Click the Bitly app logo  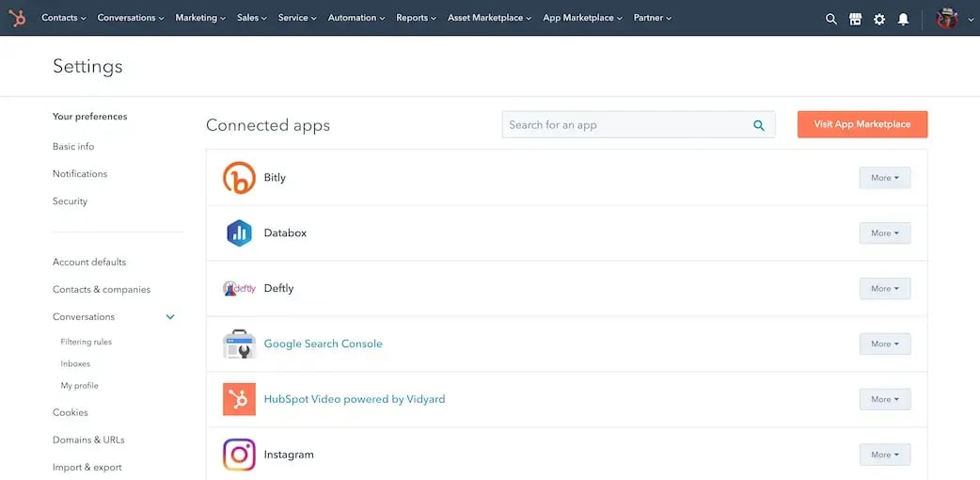click(x=240, y=178)
